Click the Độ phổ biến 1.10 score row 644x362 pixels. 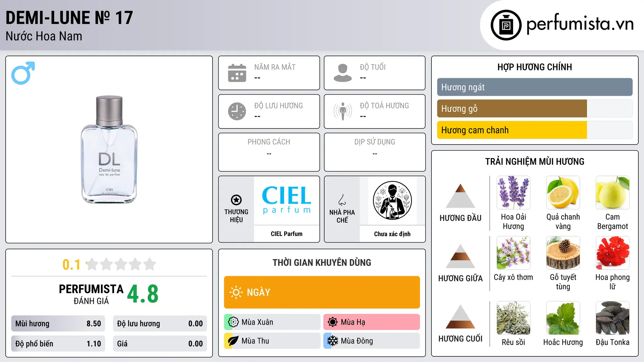(58, 343)
